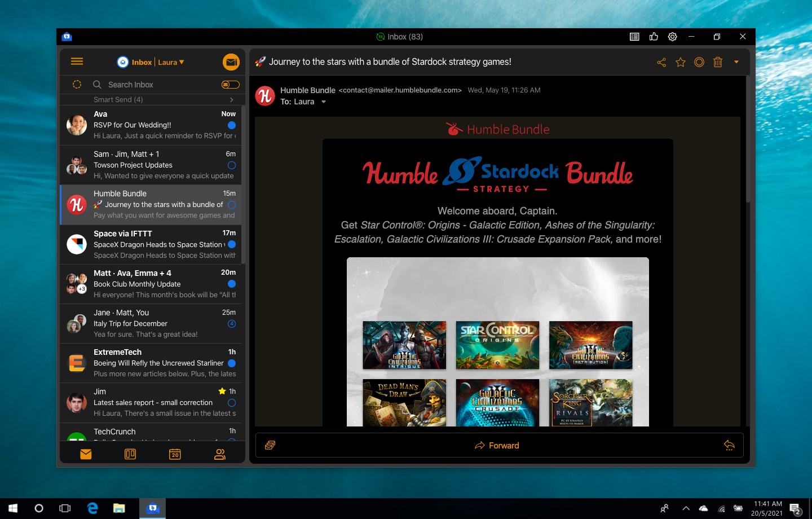
Task: Click the Forward button
Action: pos(497,446)
